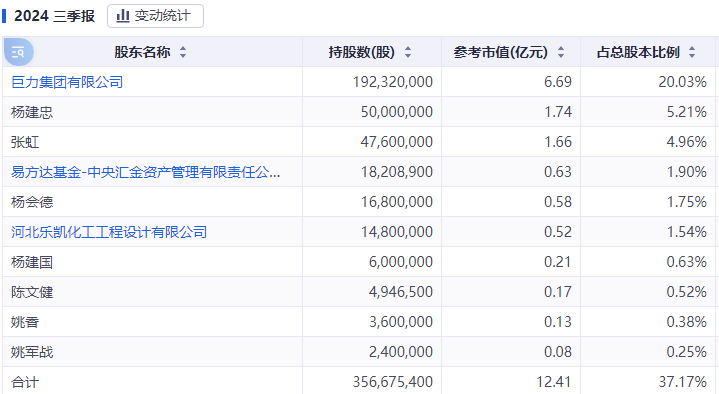Select shareholder name 杨建国

coord(32,262)
